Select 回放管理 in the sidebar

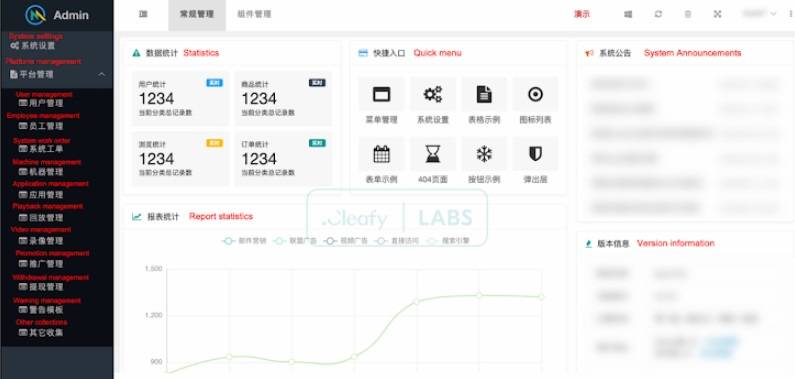click(x=41, y=218)
